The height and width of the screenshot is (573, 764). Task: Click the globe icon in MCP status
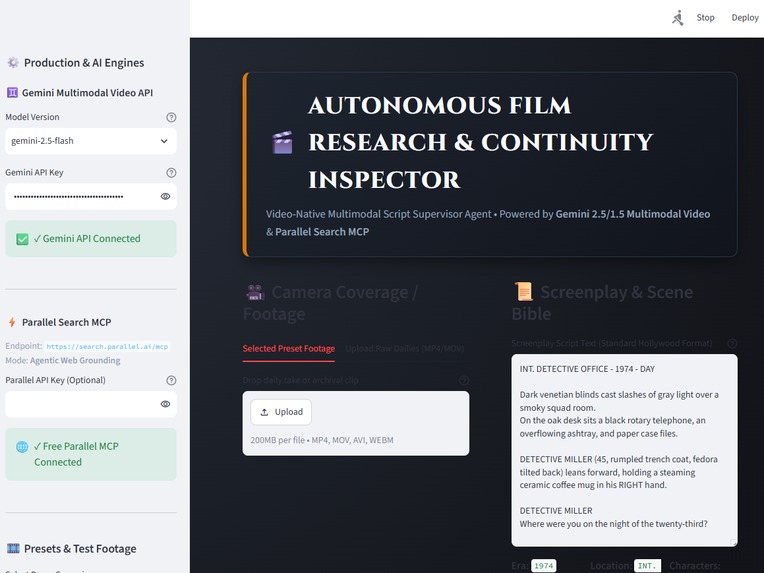22,447
